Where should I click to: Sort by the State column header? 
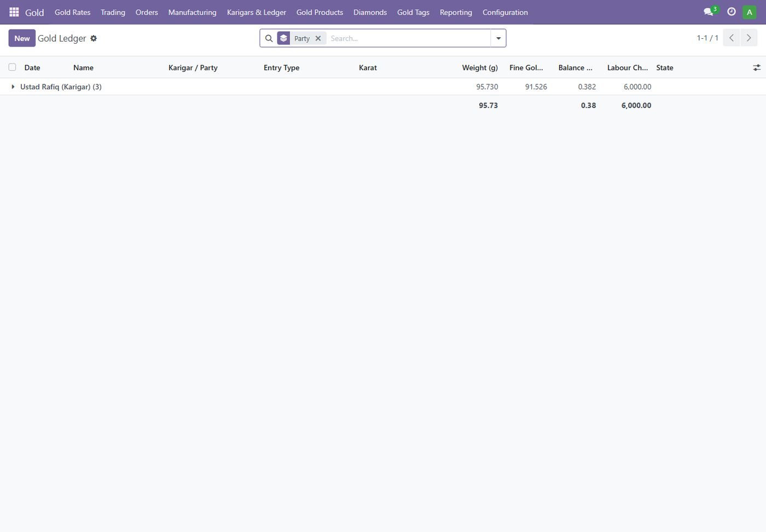point(665,67)
